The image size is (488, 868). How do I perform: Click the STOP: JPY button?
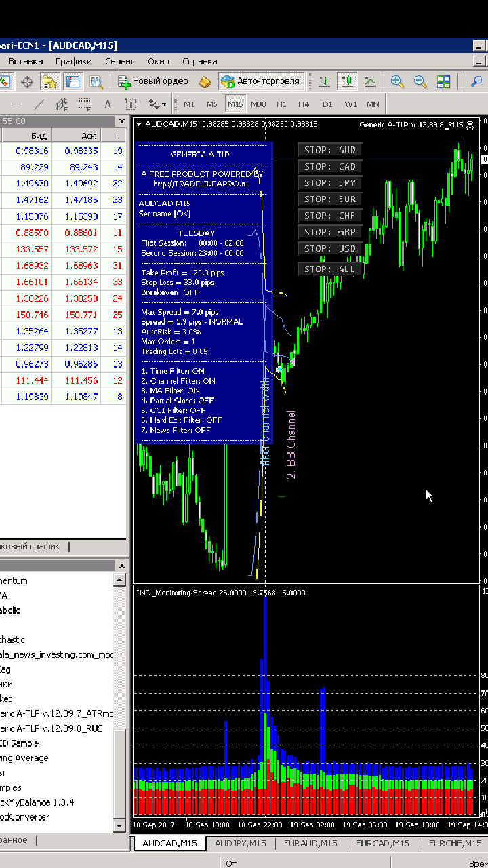point(330,182)
